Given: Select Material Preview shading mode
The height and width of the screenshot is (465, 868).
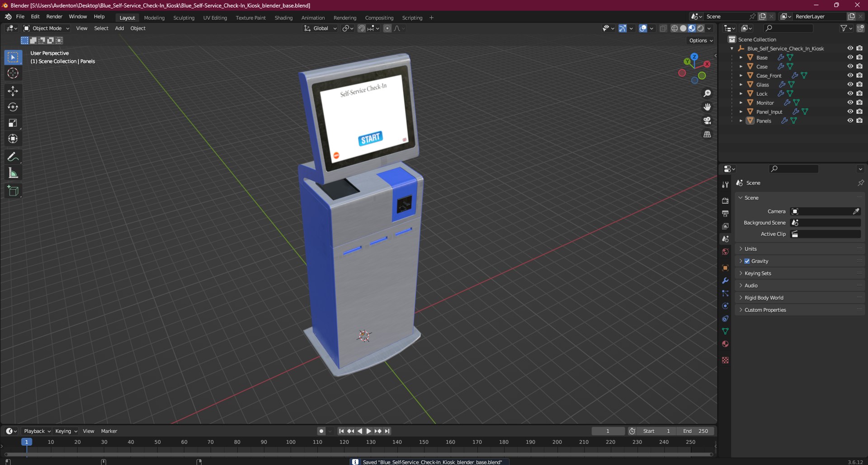Looking at the screenshot, I should pos(692,28).
